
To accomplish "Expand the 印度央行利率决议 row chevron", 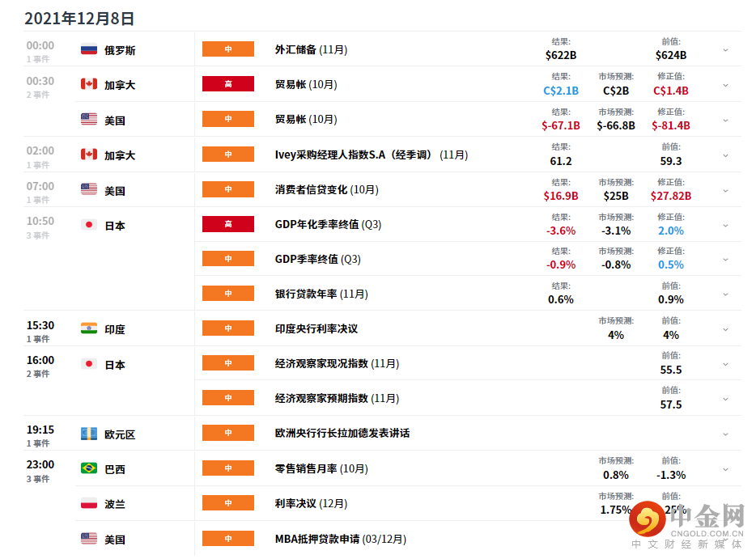I will (x=725, y=329).
